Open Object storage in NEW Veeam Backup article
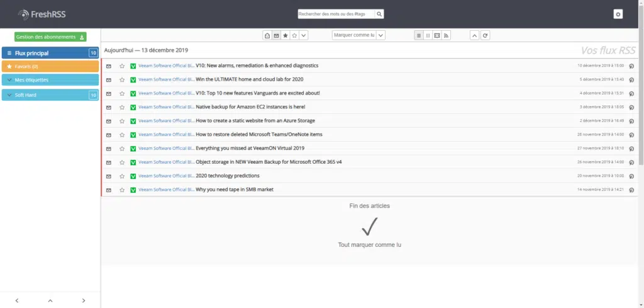Viewport: 644px width, 308px height. click(x=269, y=162)
